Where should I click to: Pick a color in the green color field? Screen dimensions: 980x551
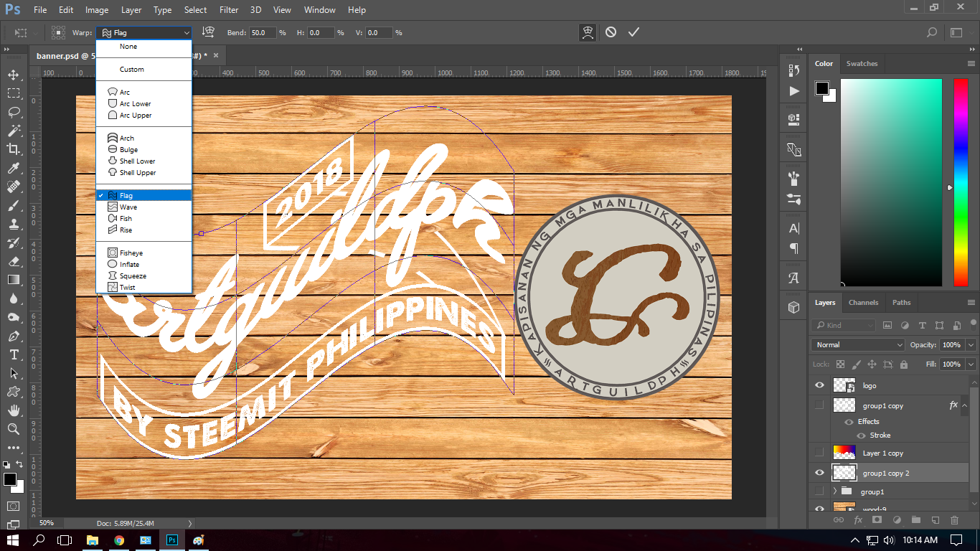[891, 182]
